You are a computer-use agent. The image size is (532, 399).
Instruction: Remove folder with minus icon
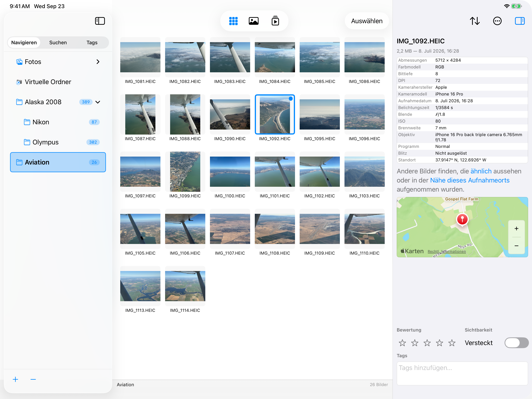pos(33,379)
